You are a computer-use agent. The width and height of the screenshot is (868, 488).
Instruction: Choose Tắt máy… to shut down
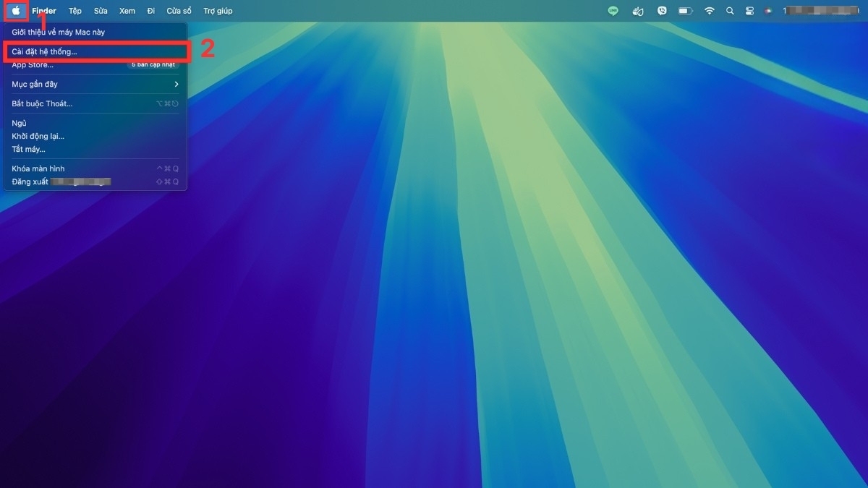pos(95,150)
